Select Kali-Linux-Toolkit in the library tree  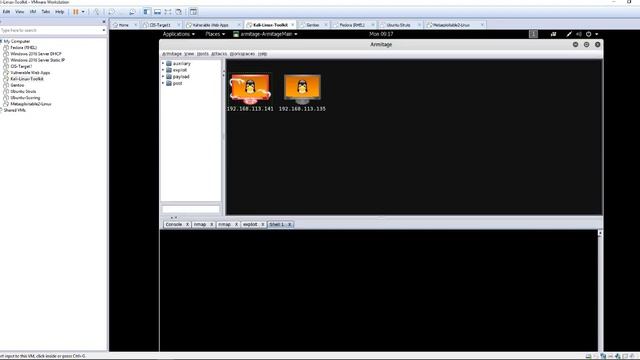pyautogui.click(x=27, y=79)
